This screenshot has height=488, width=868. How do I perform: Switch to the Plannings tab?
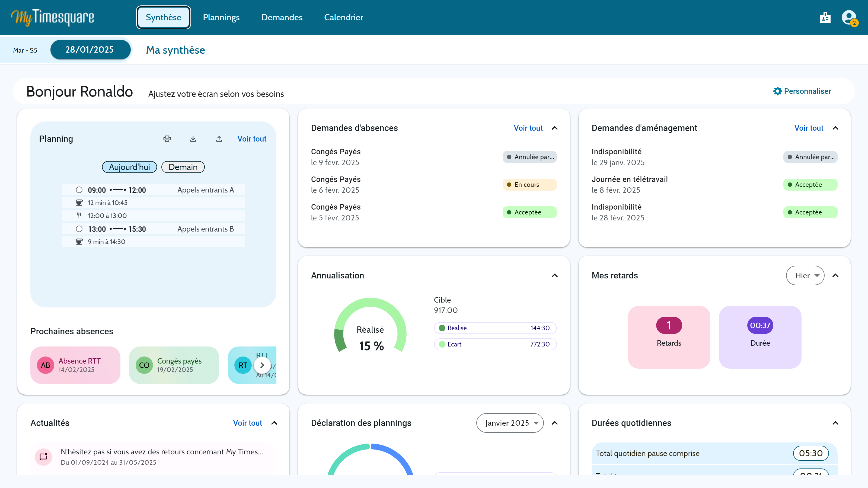point(221,18)
